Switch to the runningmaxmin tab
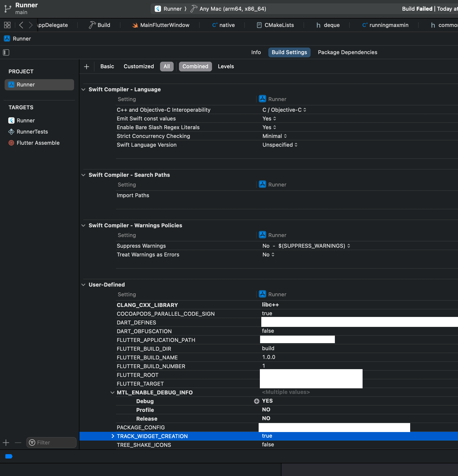The image size is (458, 476). coord(385,25)
